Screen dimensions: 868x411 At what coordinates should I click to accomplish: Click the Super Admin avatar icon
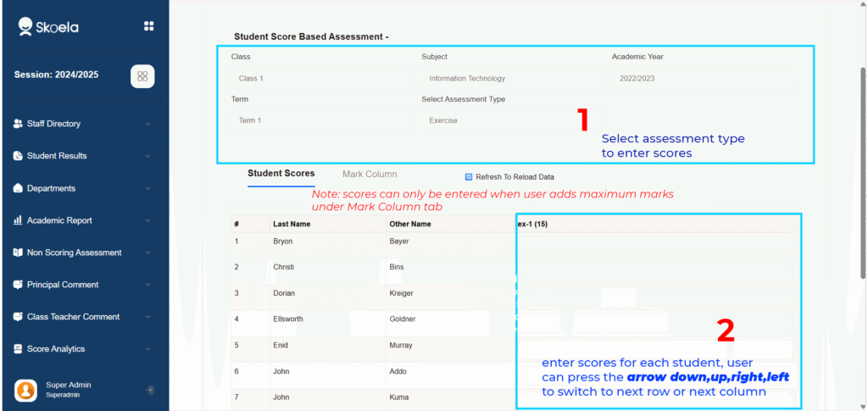click(27, 390)
